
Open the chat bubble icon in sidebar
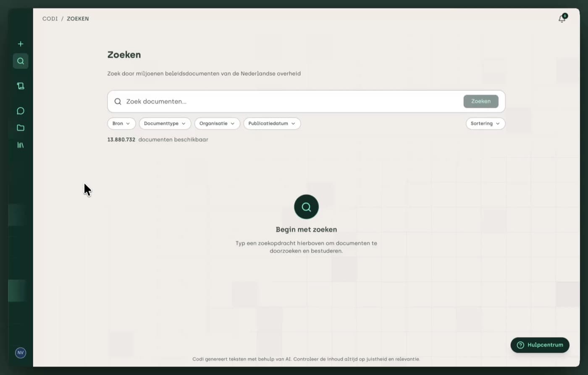coord(21,111)
